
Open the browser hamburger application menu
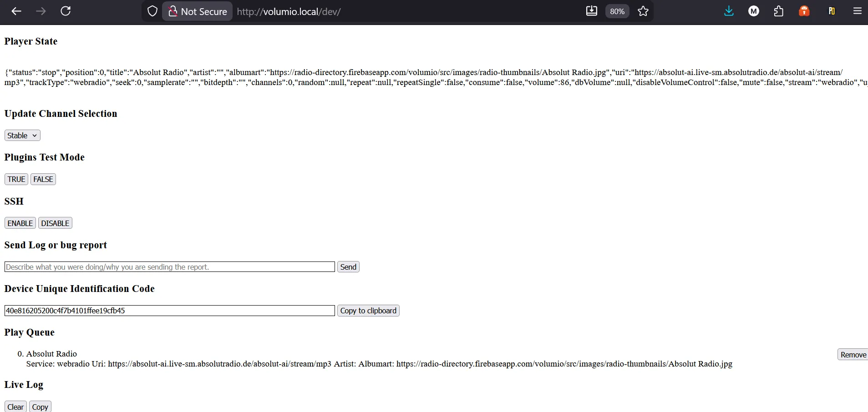pos(857,11)
